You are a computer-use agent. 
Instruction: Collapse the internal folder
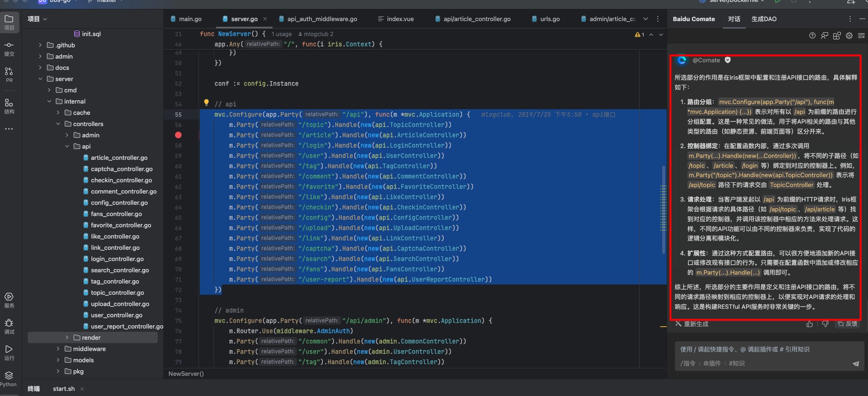(x=49, y=101)
